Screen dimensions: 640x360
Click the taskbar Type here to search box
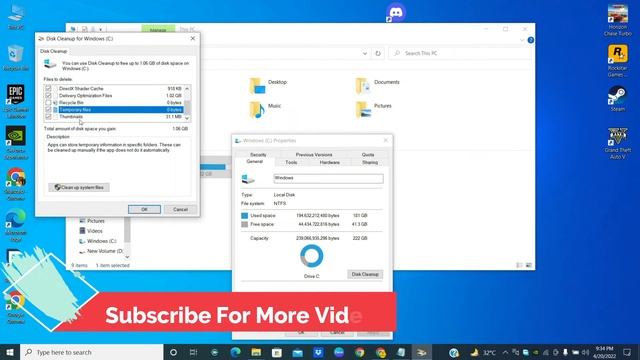coord(91,352)
